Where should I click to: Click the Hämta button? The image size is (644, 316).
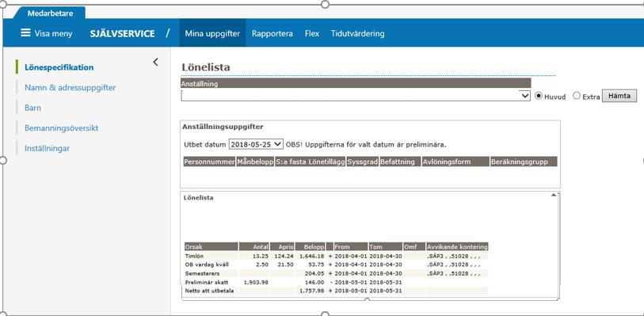pyautogui.click(x=619, y=96)
